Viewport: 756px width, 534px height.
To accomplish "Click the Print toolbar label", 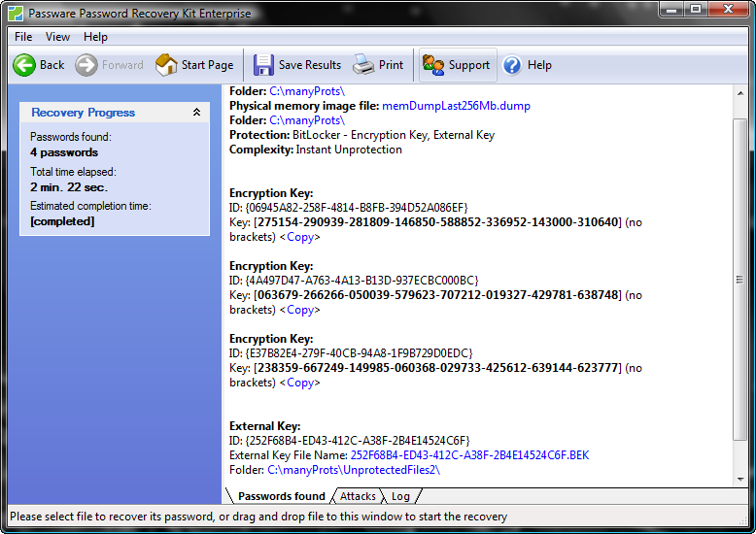I will pyautogui.click(x=391, y=65).
